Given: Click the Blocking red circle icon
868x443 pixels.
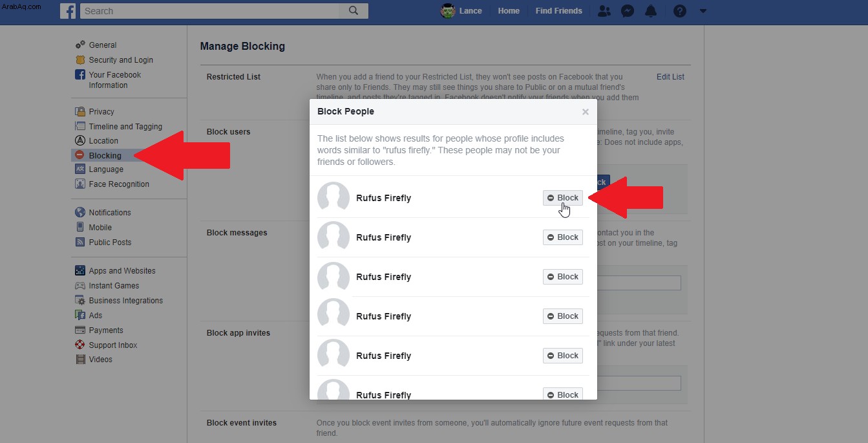Looking at the screenshot, I should coord(80,155).
